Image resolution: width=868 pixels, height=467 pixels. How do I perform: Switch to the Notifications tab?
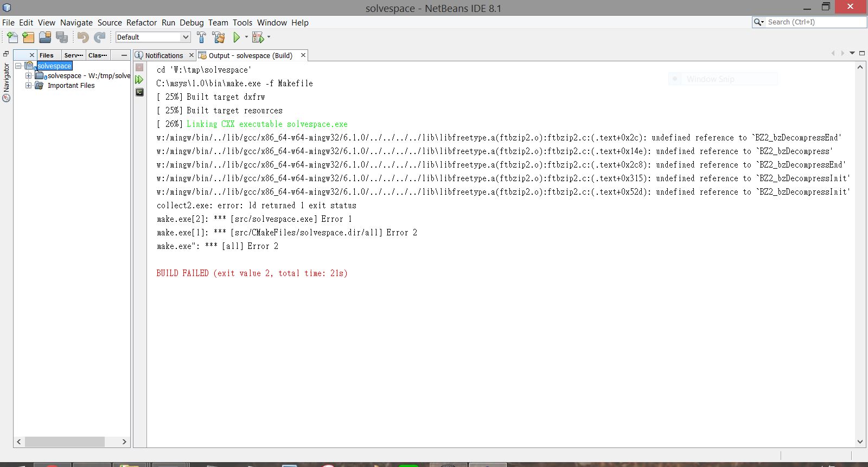(164, 55)
